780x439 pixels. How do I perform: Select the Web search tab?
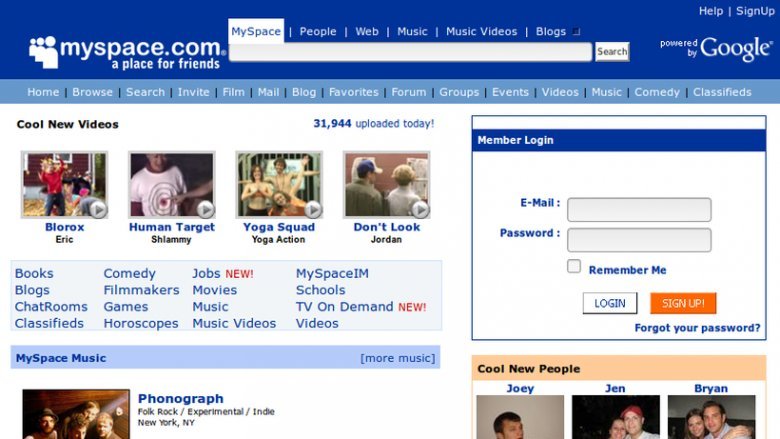tap(367, 31)
